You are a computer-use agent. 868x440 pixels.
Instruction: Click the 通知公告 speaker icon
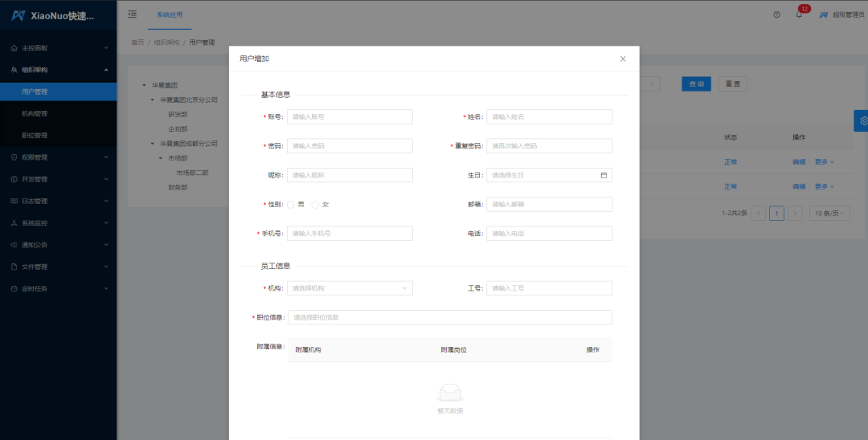pos(14,245)
